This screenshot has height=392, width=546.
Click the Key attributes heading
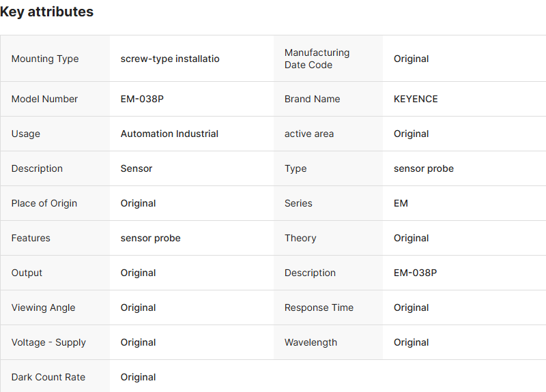tap(47, 12)
